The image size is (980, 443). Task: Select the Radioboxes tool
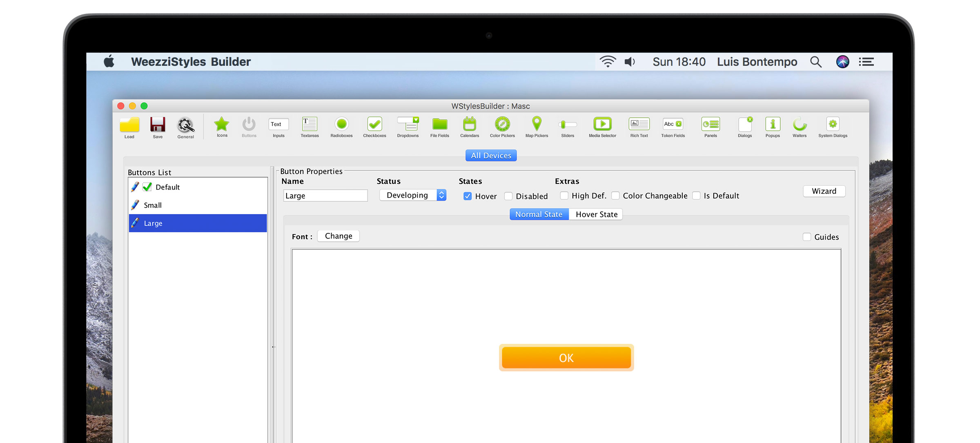click(x=341, y=127)
